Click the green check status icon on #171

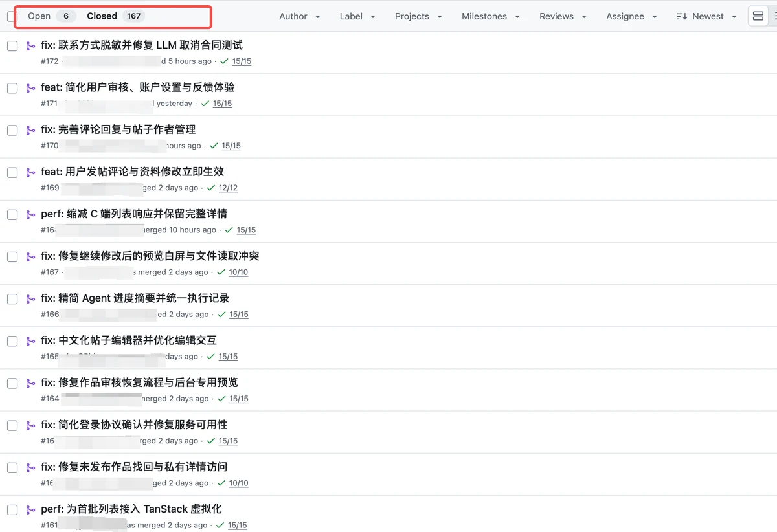(x=205, y=104)
